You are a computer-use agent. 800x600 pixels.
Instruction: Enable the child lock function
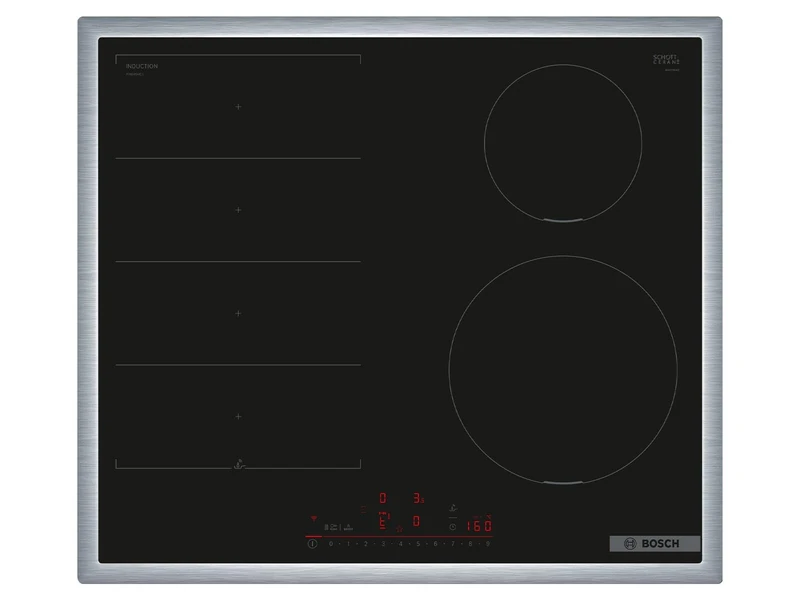[349, 526]
